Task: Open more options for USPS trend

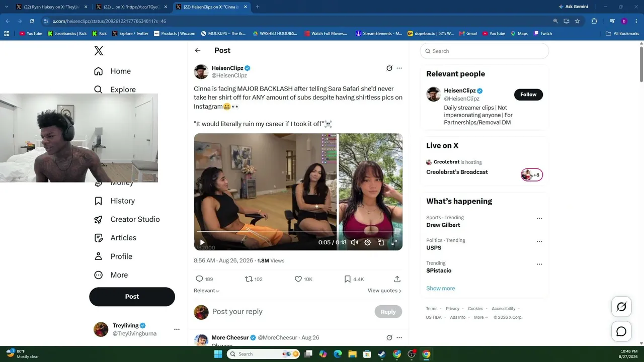Action: coord(539,241)
